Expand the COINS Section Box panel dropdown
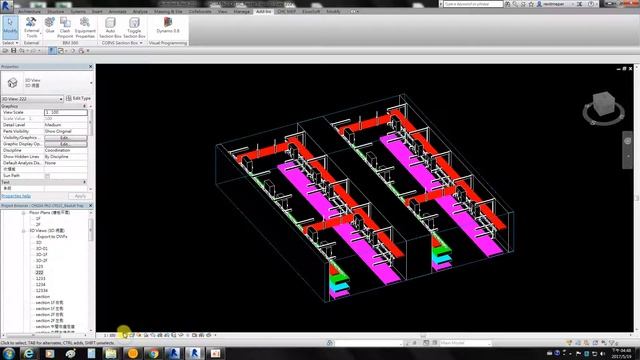 tap(122, 43)
